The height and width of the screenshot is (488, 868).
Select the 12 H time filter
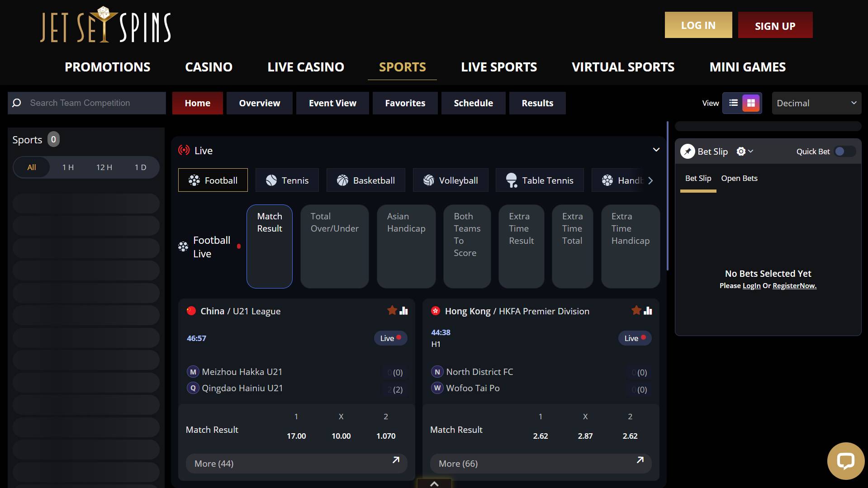click(x=104, y=167)
